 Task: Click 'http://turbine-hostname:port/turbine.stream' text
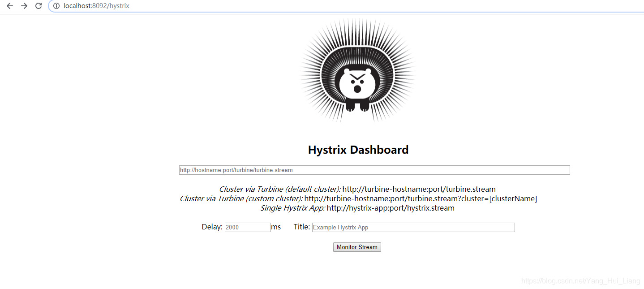click(x=419, y=189)
